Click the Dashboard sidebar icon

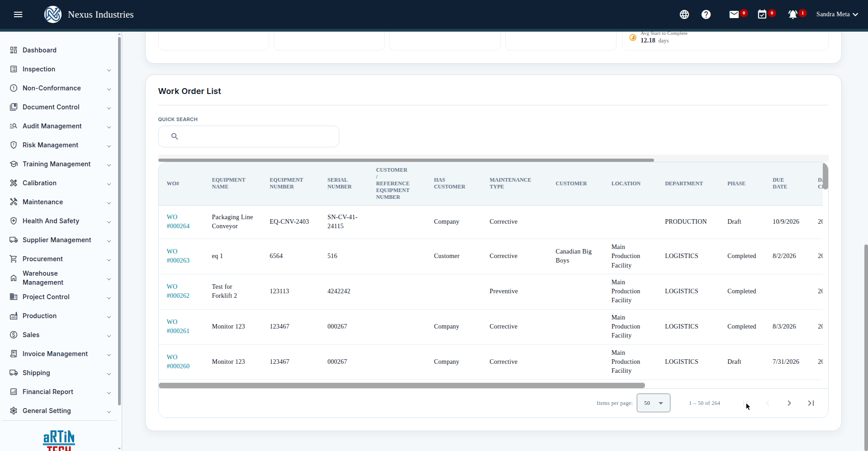tap(14, 50)
